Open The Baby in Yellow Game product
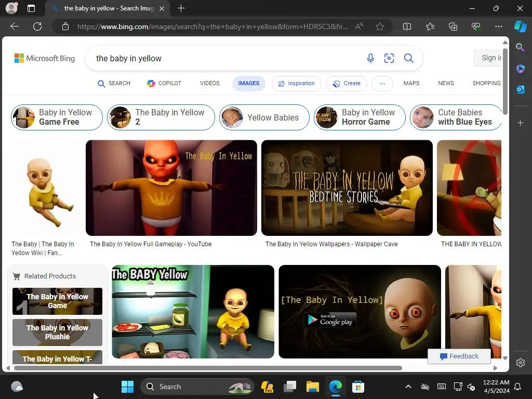This screenshot has width=532, height=399. click(x=57, y=301)
